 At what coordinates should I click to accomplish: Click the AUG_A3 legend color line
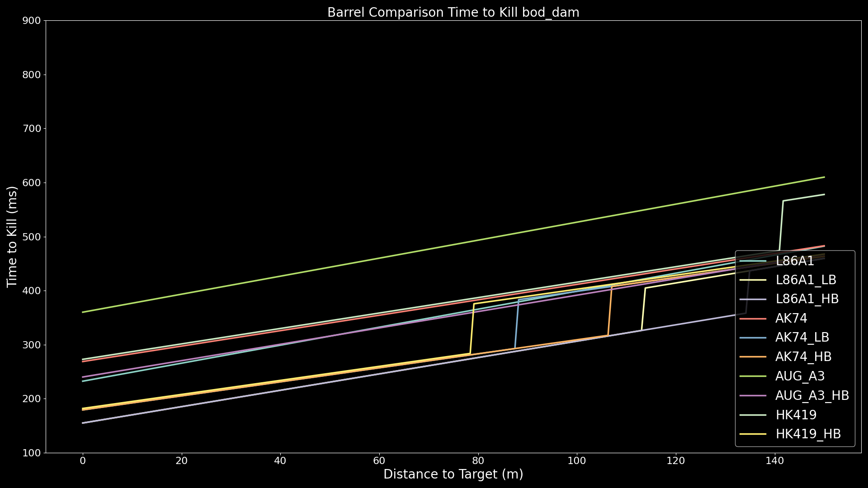[753, 376]
